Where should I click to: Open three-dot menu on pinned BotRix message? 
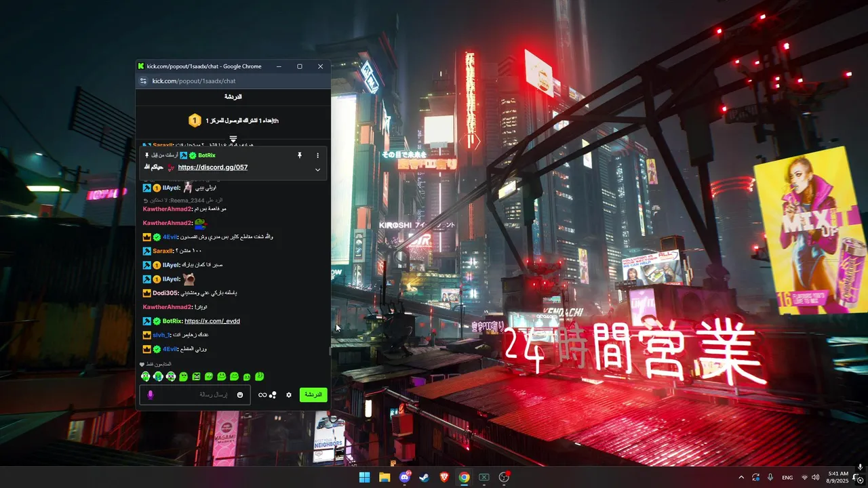pyautogui.click(x=317, y=155)
